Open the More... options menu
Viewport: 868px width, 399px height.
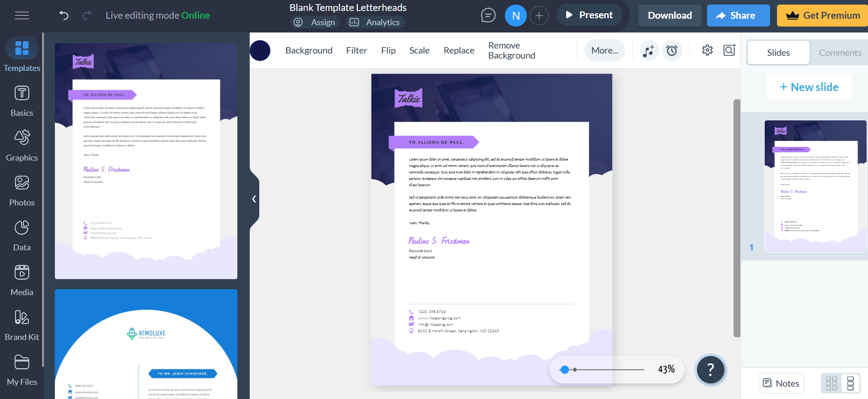click(605, 50)
